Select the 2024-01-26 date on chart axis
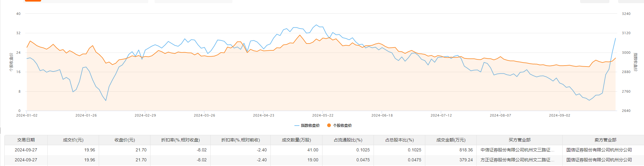Viewport: 644px width, 166px height. tap(86, 115)
